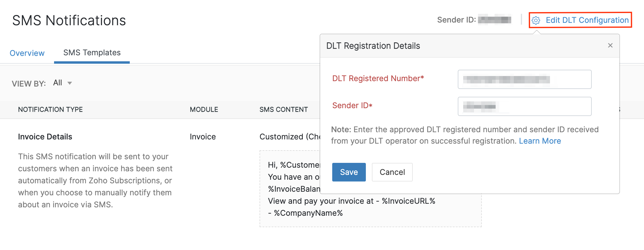Click the Invoice module label
The height and width of the screenshot is (250, 644).
(x=202, y=137)
